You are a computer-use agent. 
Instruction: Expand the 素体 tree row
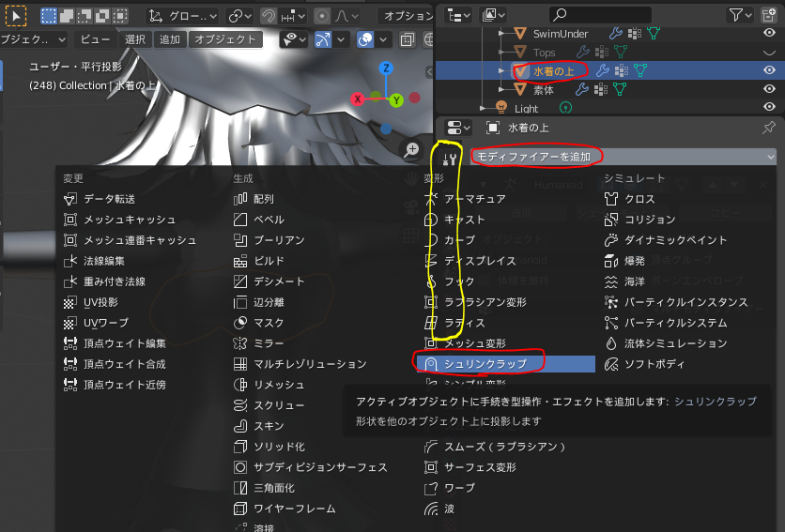tap(501, 90)
